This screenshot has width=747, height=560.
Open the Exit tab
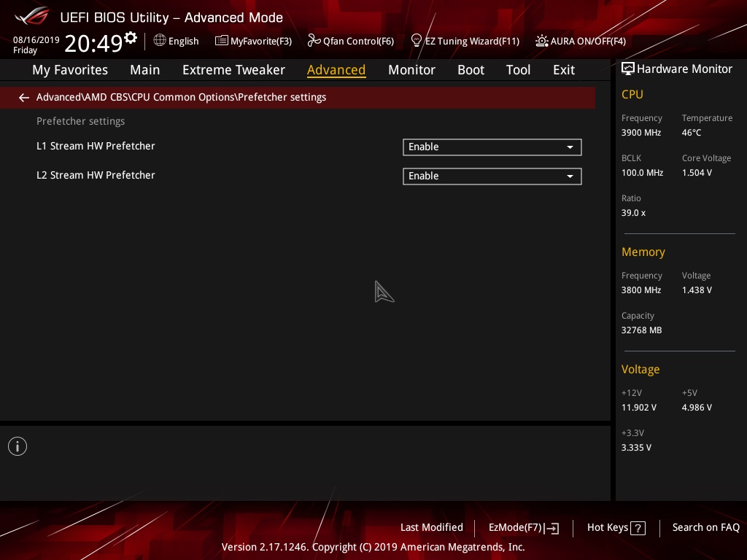[564, 70]
